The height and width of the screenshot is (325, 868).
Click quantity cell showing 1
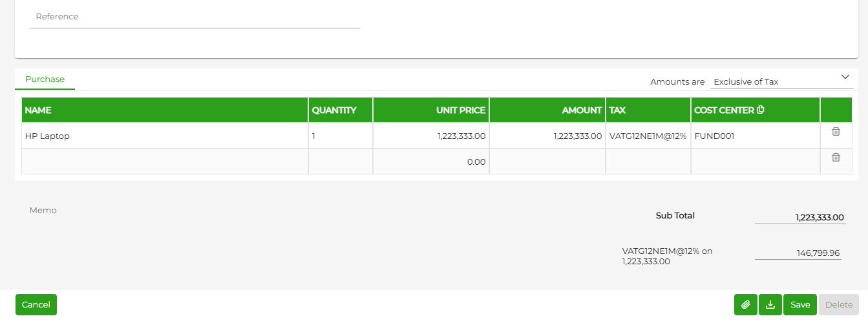(341, 136)
